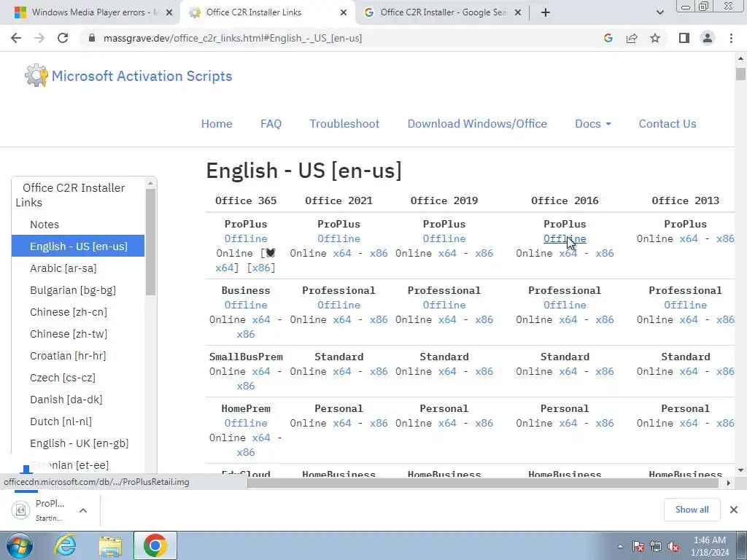Close Windows Media Player errors tab
The height and width of the screenshot is (560, 747).
[169, 13]
